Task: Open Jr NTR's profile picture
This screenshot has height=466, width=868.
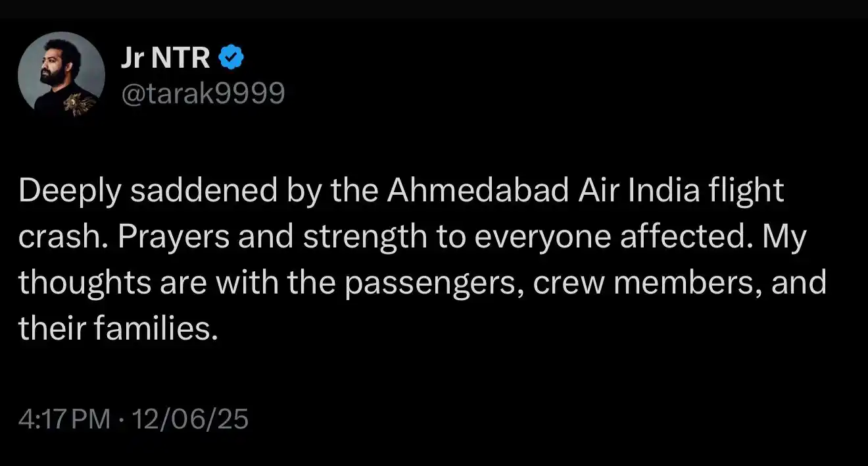Action: (61, 75)
